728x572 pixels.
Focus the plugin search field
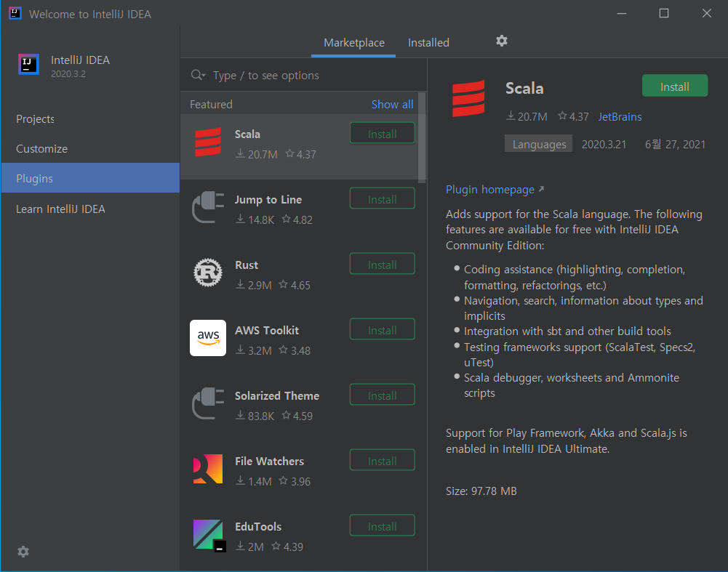pos(303,75)
